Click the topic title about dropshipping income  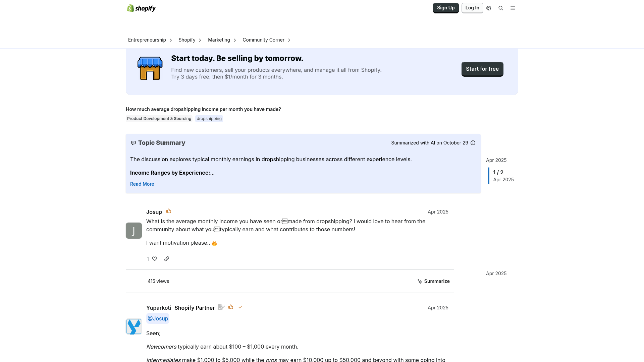203,109
